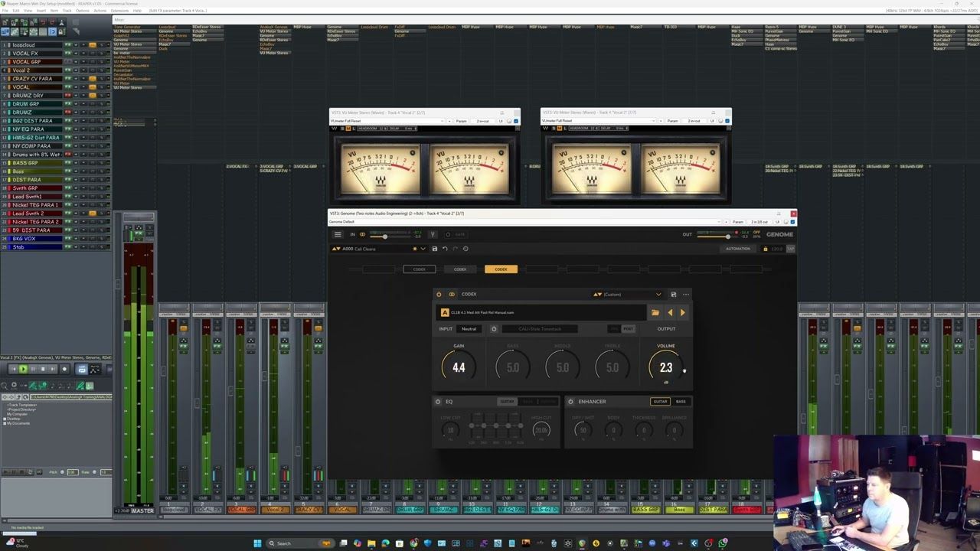Click the UI button in VU Meter 7/7 window

tap(712, 121)
